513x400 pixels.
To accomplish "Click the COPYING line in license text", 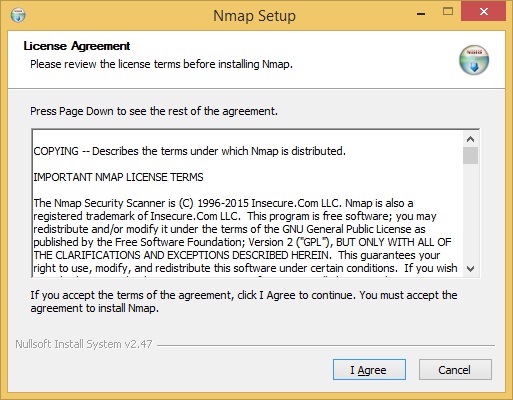I will [x=190, y=151].
